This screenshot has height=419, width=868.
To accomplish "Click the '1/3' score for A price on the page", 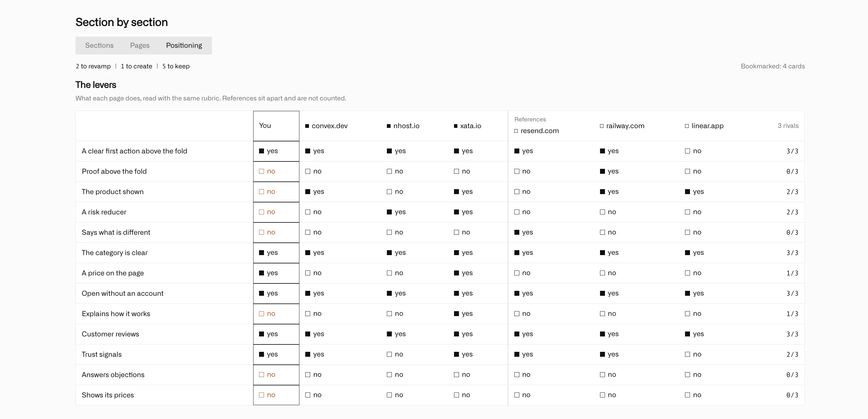I will (792, 273).
